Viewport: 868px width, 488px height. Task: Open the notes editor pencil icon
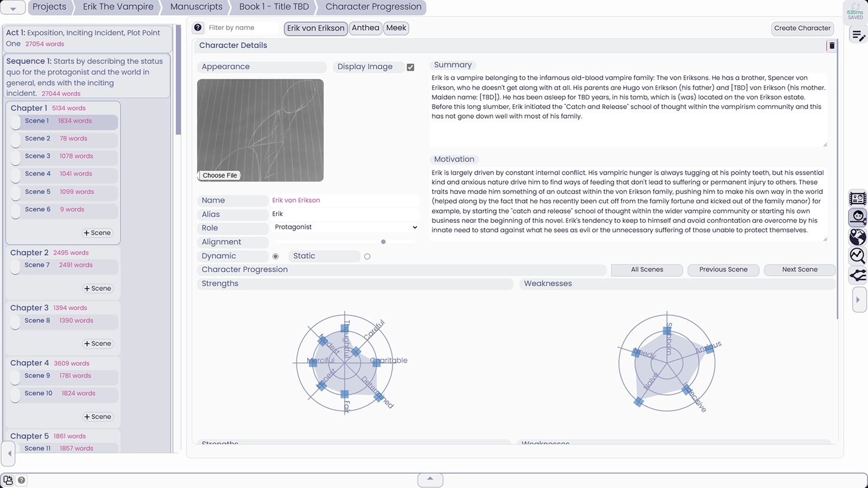857,36
